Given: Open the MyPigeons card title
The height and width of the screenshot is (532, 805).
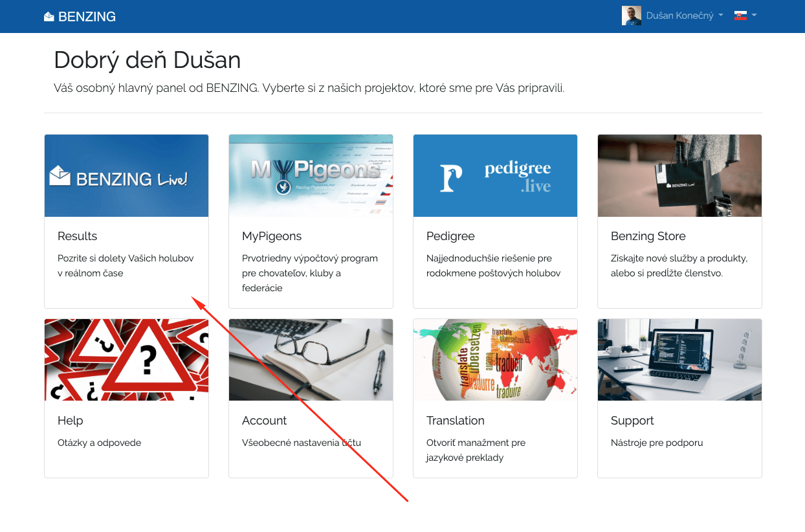Looking at the screenshot, I should click(272, 236).
